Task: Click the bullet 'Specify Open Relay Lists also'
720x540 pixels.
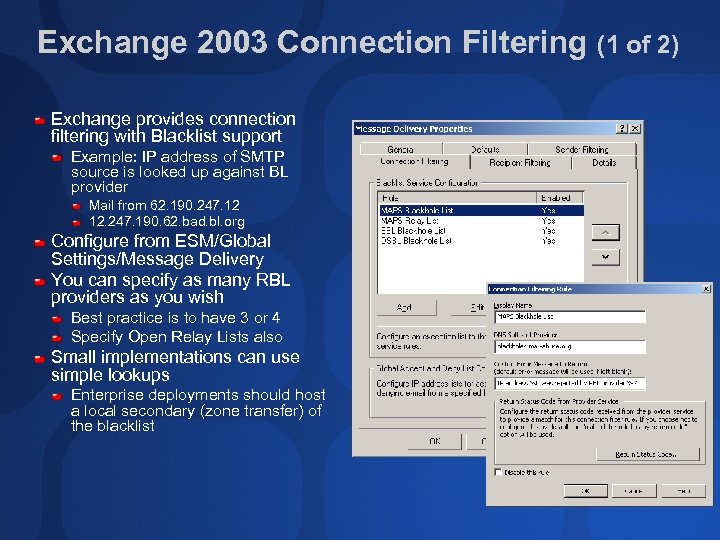Action: click(x=177, y=337)
